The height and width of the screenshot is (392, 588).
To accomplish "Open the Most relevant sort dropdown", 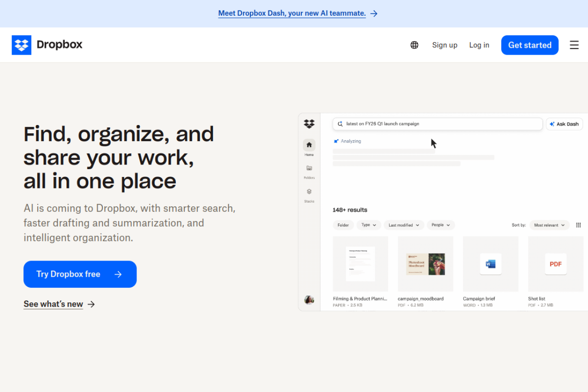I will click(549, 225).
